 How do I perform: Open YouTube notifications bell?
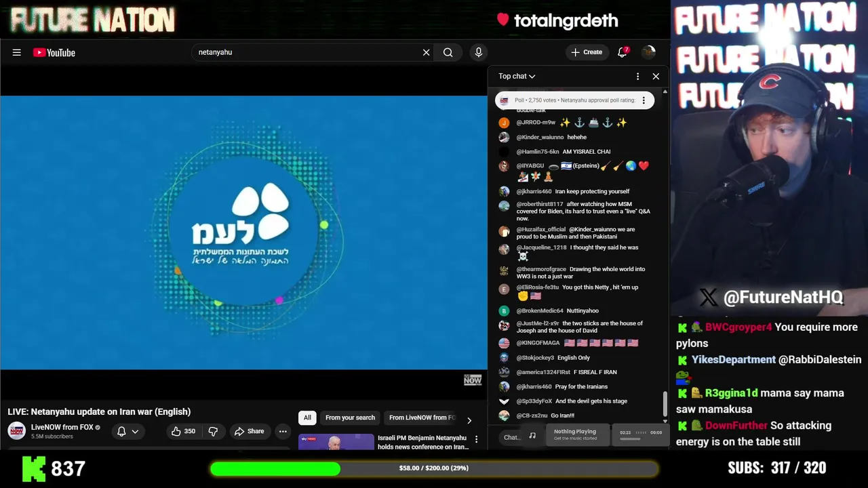pyautogui.click(x=623, y=52)
